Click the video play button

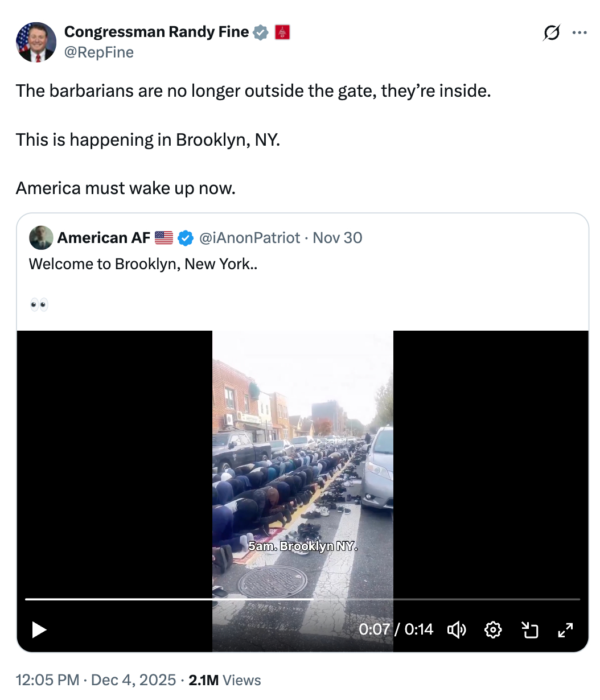(39, 629)
